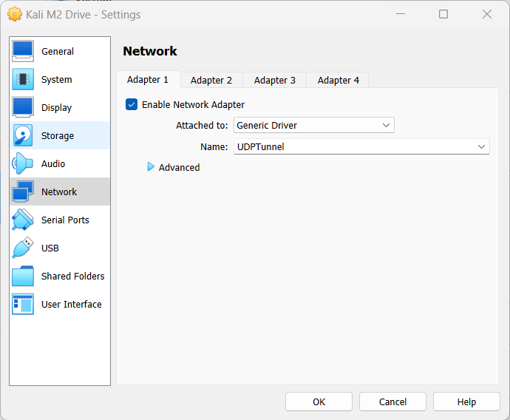This screenshot has height=420, width=510.
Task: Switch to the Adapter 1 tab
Action: (x=148, y=80)
